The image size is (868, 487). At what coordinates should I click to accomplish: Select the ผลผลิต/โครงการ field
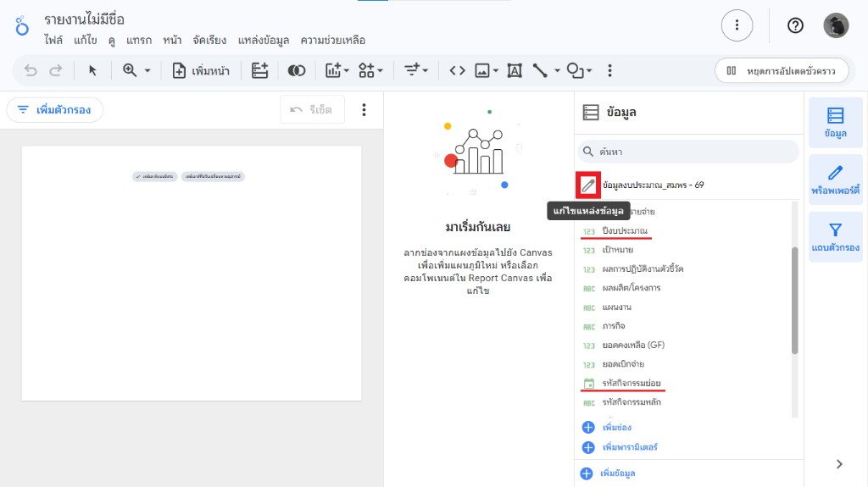click(x=631, y=288)
